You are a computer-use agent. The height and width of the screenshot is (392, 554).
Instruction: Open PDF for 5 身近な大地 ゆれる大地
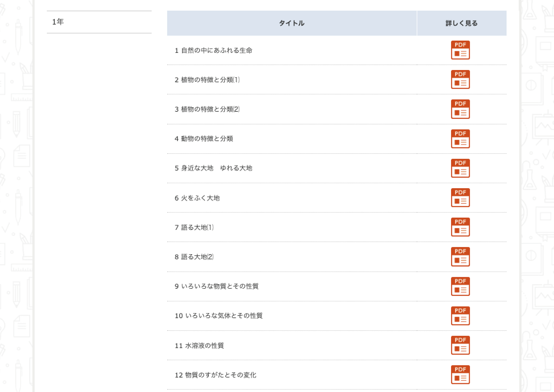click(460, 168)
